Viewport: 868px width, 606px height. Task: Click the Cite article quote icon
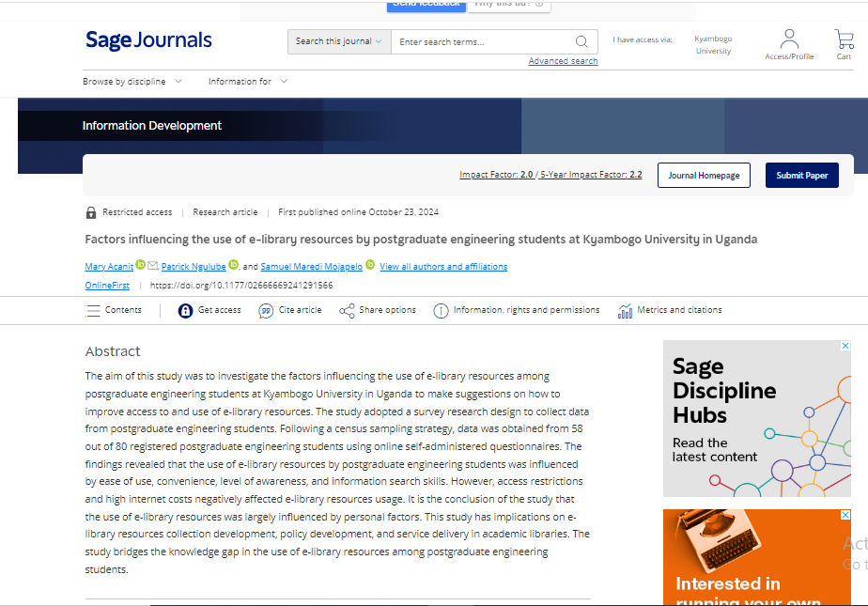coord(266,310)
